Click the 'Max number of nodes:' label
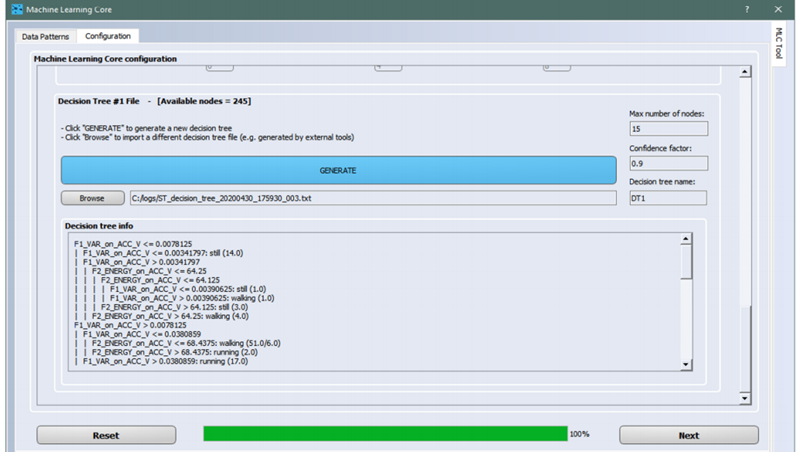The height and width of the screenshot is (452, 797). point(667,114)
